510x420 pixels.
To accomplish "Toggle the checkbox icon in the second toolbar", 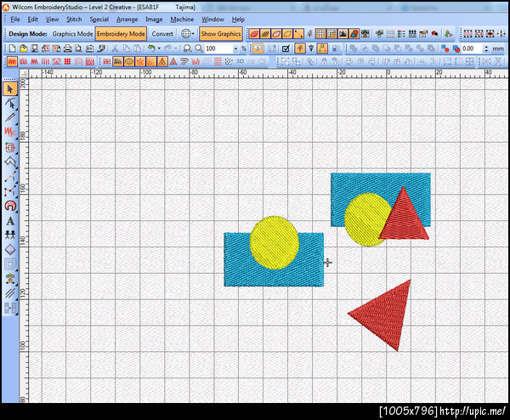I will pos(286,48).
